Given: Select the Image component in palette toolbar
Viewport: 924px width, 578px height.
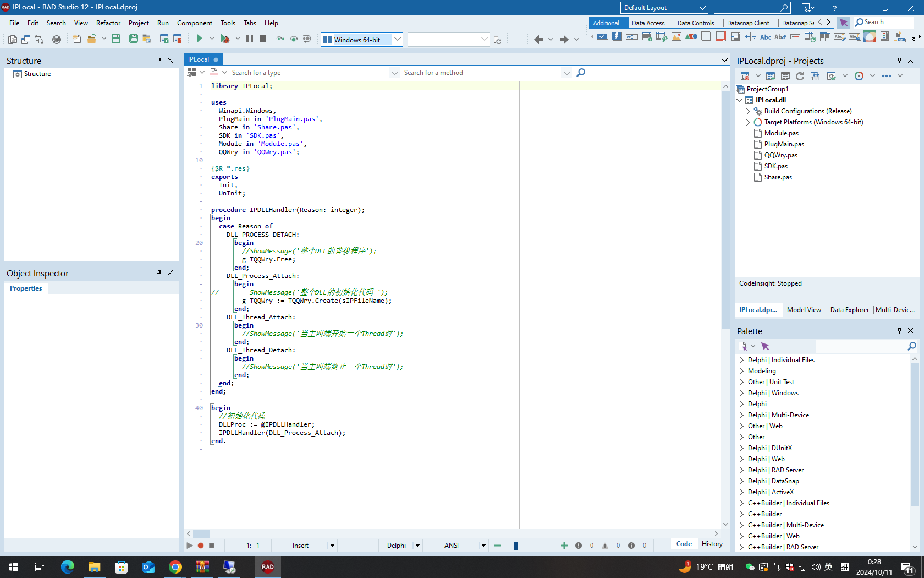Looking at the screenshot, I should 676,37.
